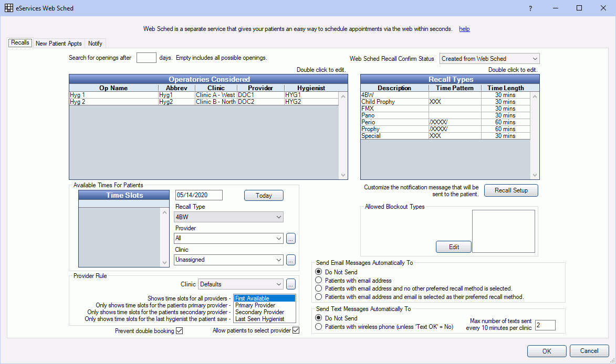Click the ellipsis next to Provider Rule Clinic
Screen dimensions: 616x364
(290, 284)
